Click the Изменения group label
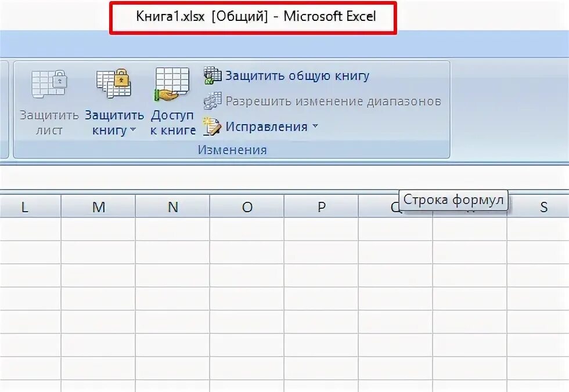 click(x=232, y=150)
